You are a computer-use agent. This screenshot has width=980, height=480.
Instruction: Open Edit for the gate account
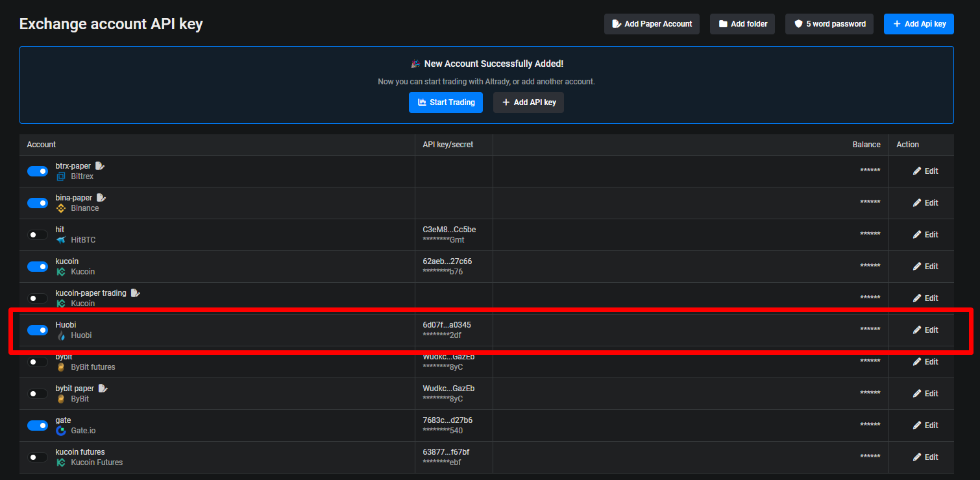(x=925, y=426)
